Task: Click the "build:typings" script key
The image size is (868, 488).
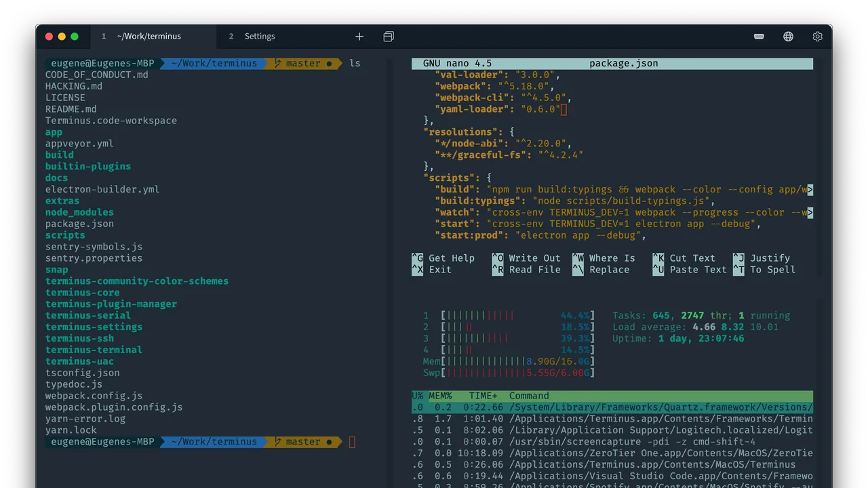Action: (x=478, y=201)
